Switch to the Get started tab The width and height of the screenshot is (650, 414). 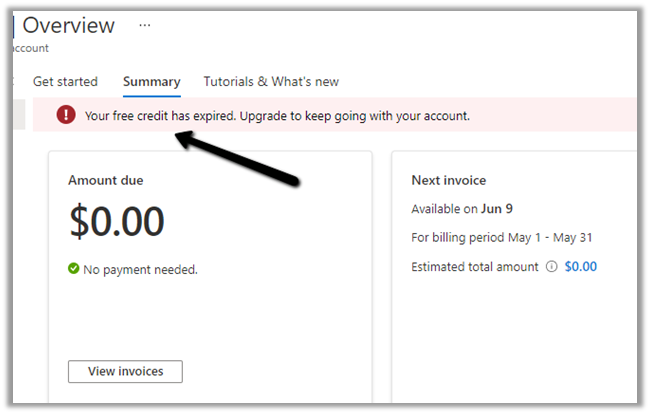[65, 82]
